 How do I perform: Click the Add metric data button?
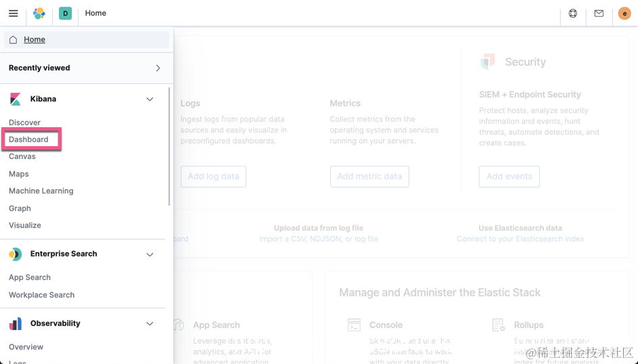tap(369, 177)
